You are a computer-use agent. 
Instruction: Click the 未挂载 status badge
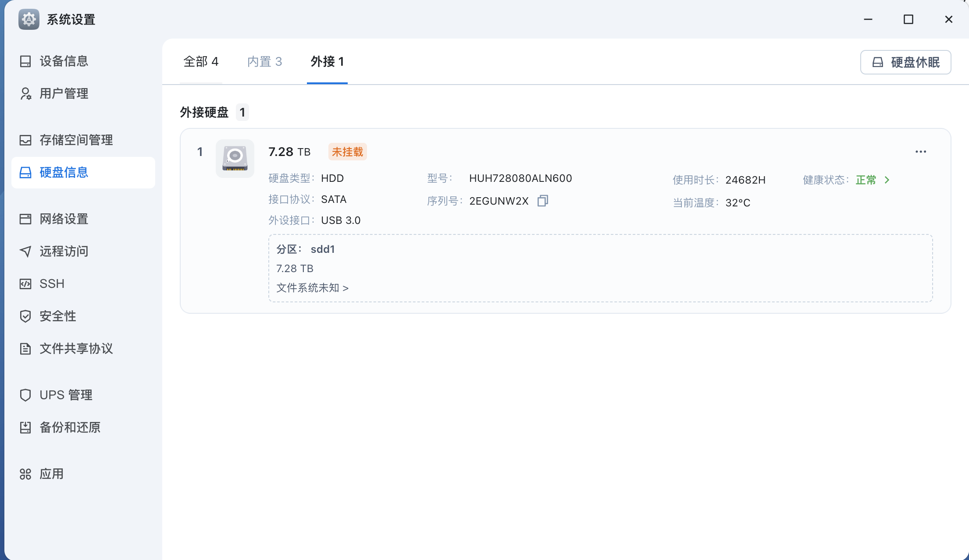coord(347,152)
